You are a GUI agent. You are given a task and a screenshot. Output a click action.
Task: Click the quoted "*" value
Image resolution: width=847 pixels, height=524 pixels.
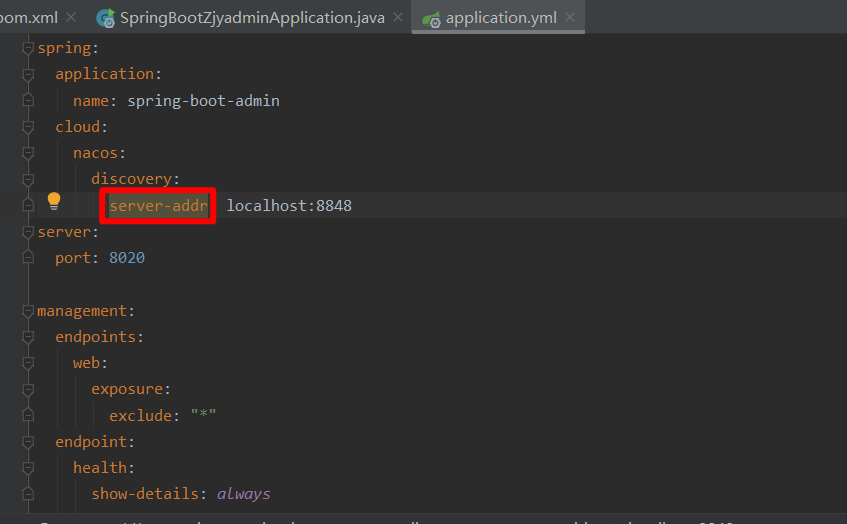204,414
